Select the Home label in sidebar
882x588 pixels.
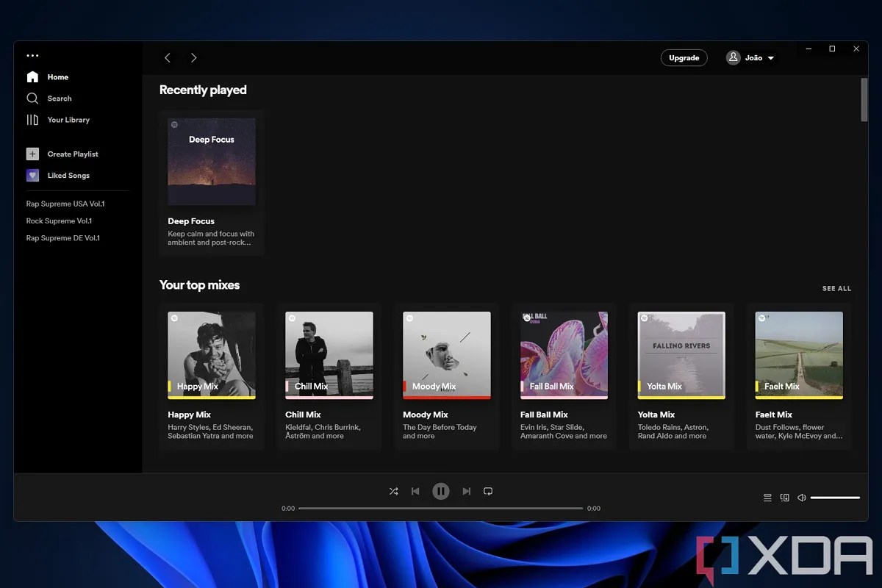pyautogui.click(x=58, y=76)
